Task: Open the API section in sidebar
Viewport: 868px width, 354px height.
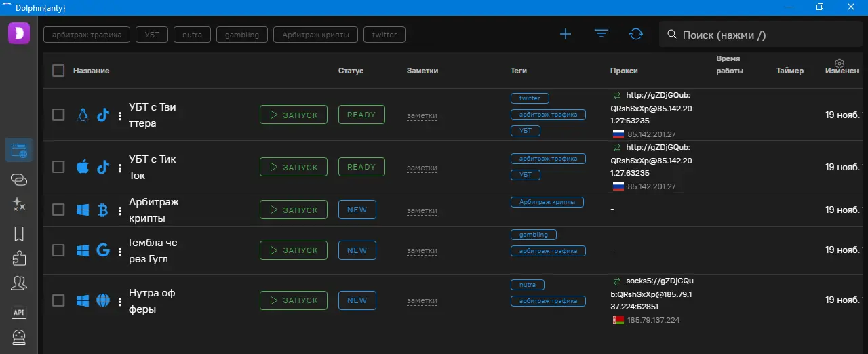Action: [19, 312]
